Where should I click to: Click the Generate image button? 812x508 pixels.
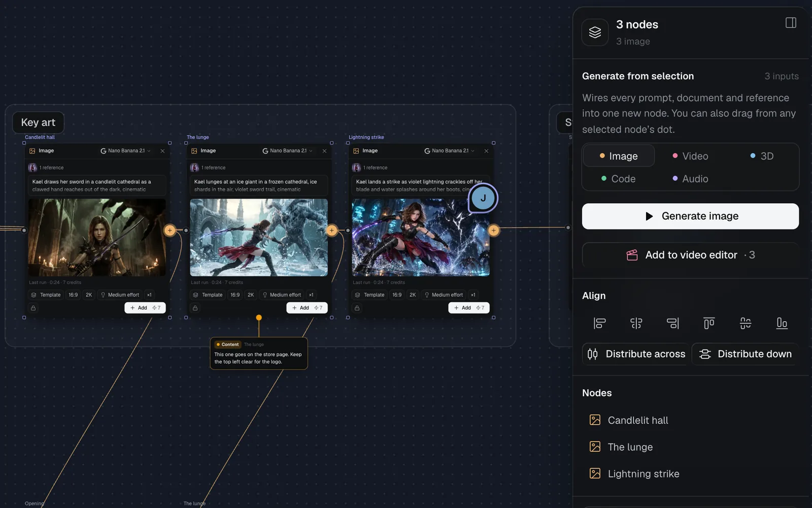tap(690, 216)
